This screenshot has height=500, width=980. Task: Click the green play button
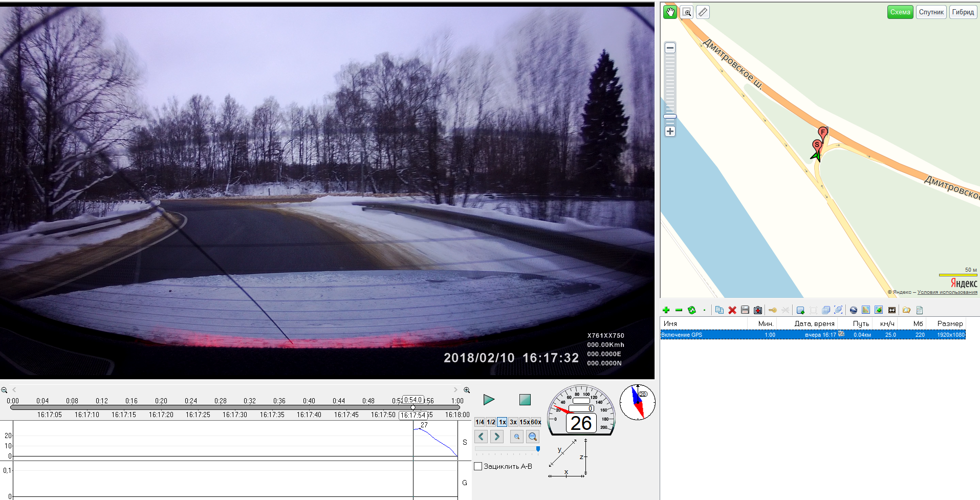(x=489, y=400)
